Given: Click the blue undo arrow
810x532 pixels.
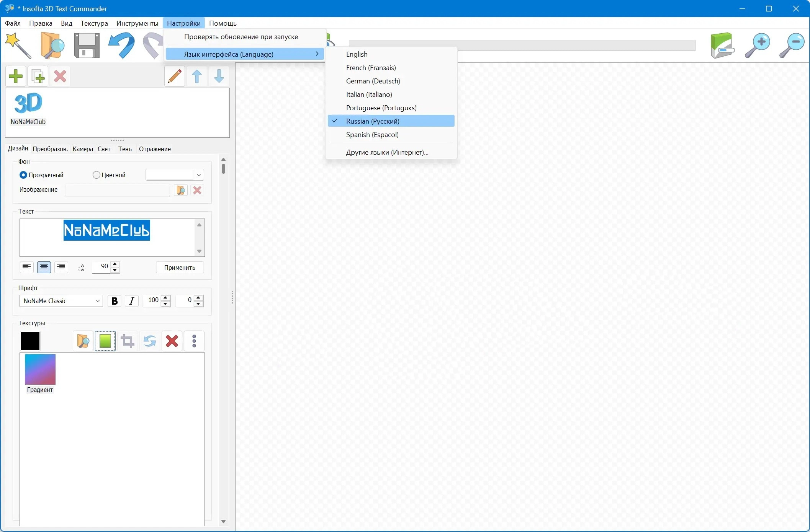Looking at the screenshot, I should click(x=122, y=46).
